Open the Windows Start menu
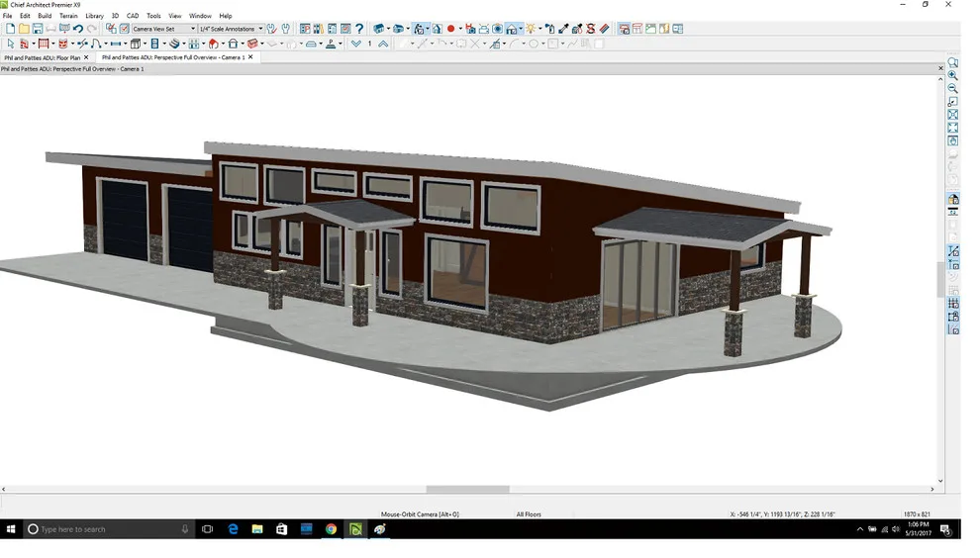The image size is (980, 558). click(x=11, y=529)
